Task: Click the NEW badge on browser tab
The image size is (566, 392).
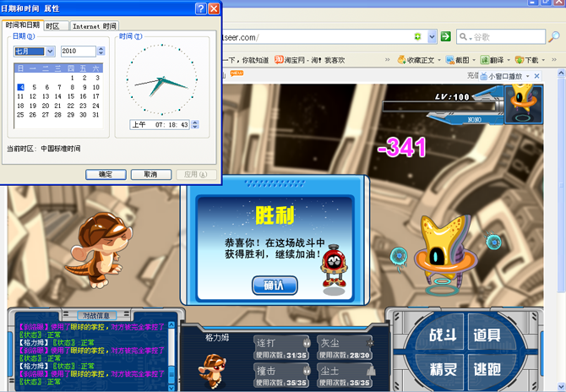Action: 237,73
